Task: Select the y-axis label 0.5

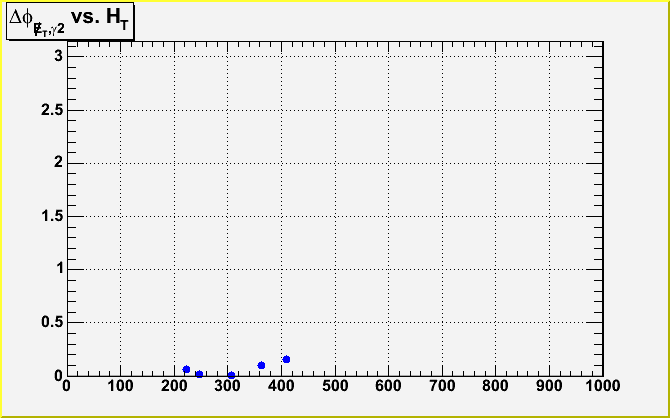Action: click(x=52, y=322)
